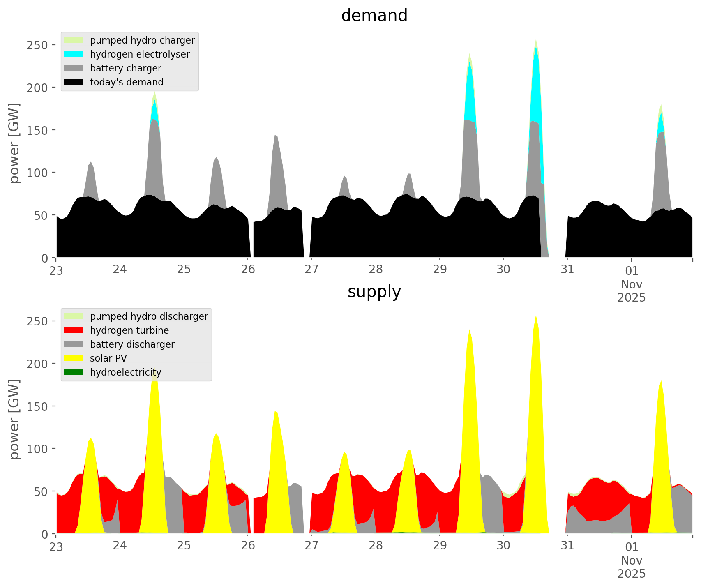Click the hydrogen electrolyser legend text
Viewport: 701px width, 588px height.
(140, 54)
